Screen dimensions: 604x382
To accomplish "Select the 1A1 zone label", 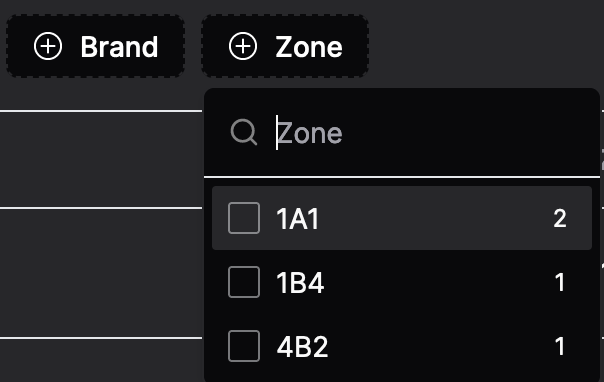I will [298, 219].
